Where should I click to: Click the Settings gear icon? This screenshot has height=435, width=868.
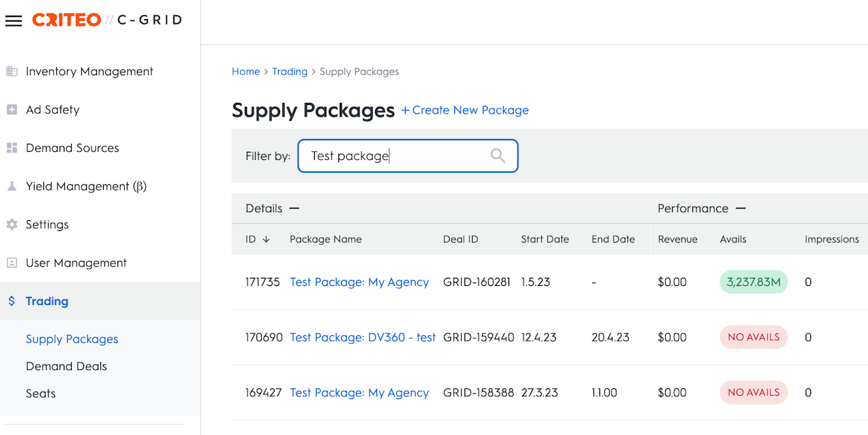pyautogui.click(x=12, y=224)
